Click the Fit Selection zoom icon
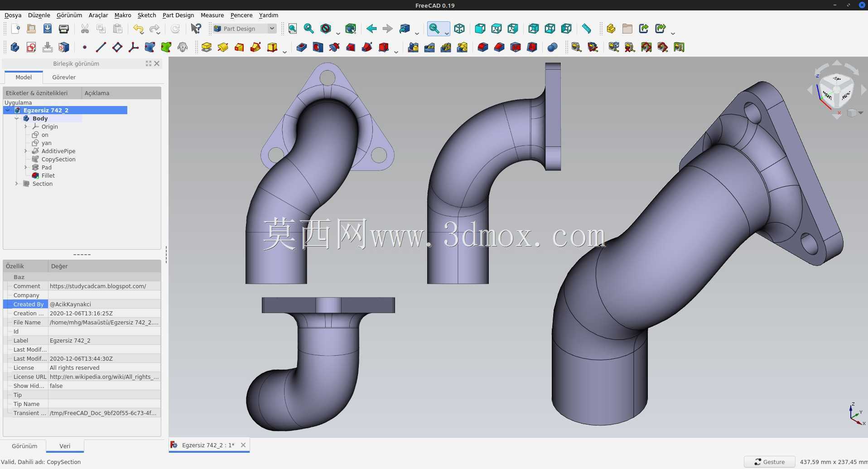 [x=309, y=29]
